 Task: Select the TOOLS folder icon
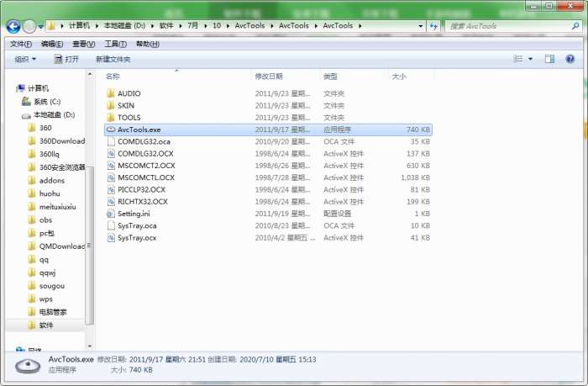pyautogui.click(x=111, y=117)
